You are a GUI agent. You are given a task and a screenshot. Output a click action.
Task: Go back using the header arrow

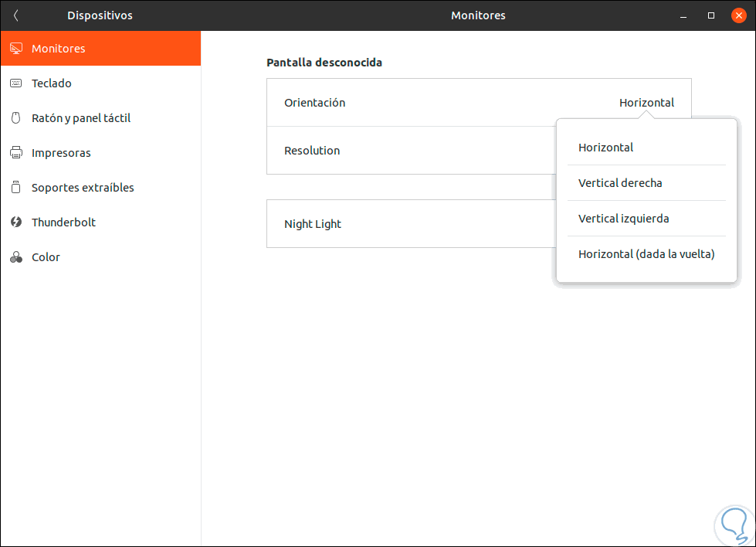click(16, 15)
